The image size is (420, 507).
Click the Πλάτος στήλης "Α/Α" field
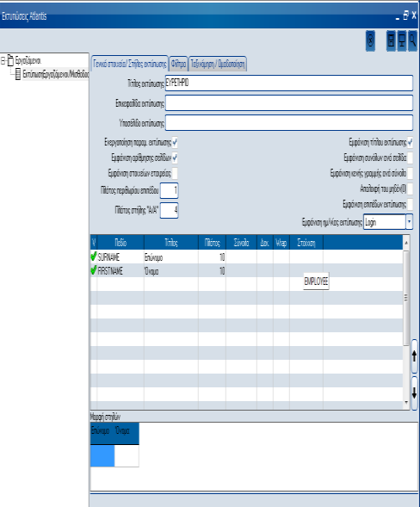(x=169, y=210)
